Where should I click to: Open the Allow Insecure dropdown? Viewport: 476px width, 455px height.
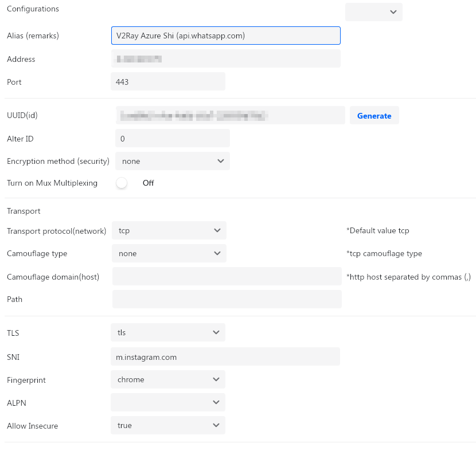(x=167, y=425)
